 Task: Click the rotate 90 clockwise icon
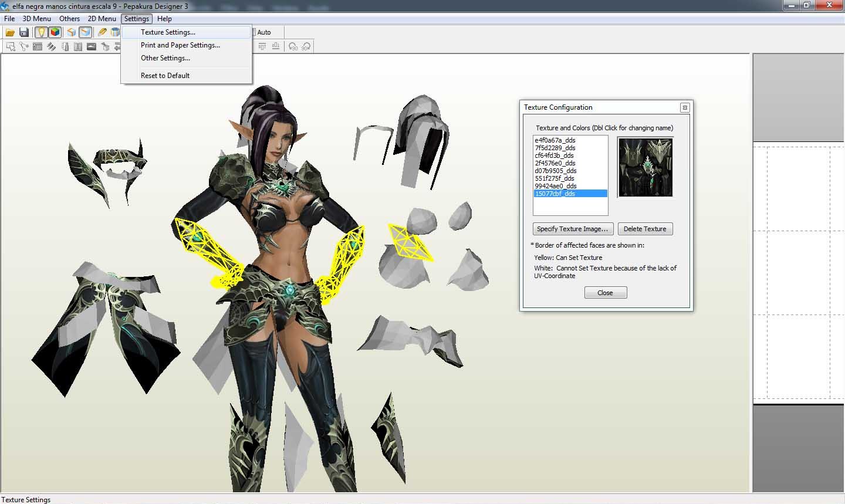coord(306,46)
